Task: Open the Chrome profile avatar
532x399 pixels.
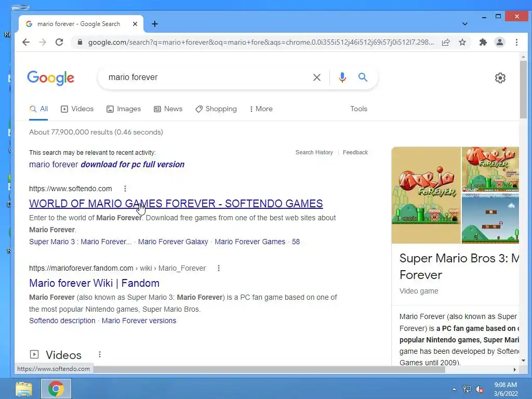Action: pyautogui.click(x=499, y=42)
